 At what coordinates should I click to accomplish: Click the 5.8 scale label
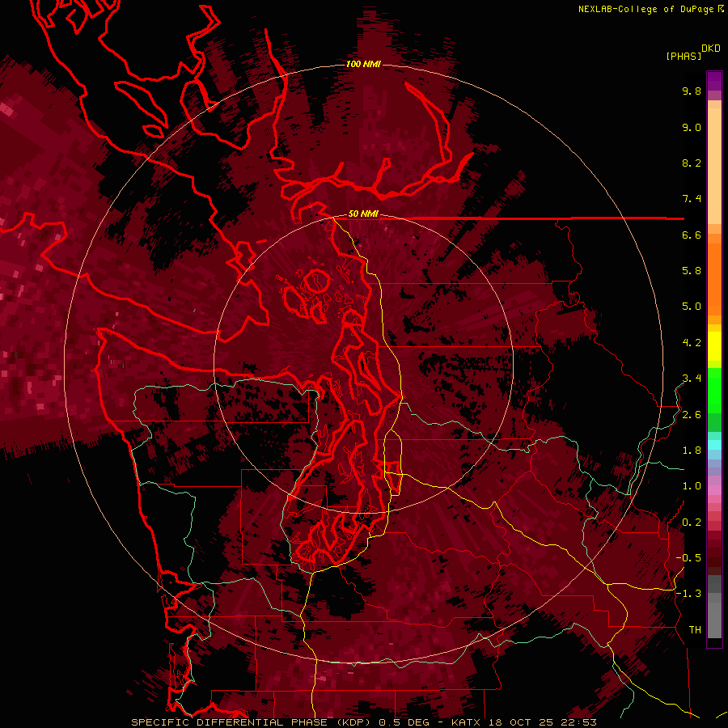692,271
